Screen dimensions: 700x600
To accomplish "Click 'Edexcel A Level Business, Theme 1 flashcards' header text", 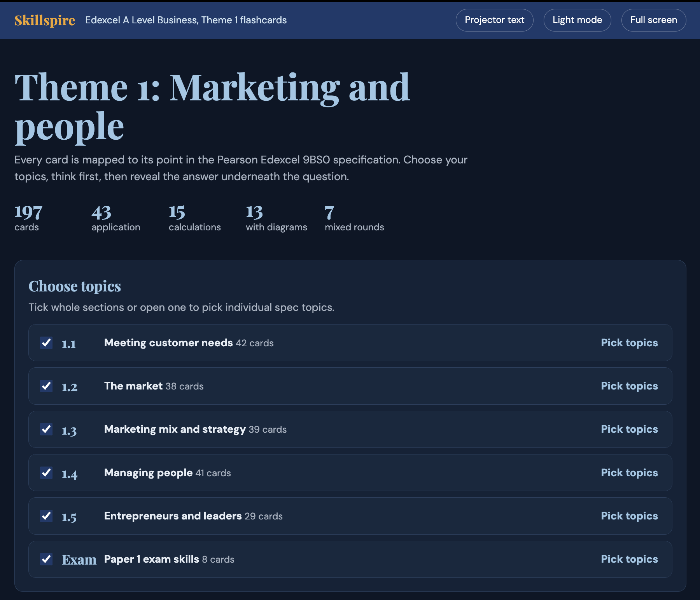I will pyautogui.click(x=186, y=20).
